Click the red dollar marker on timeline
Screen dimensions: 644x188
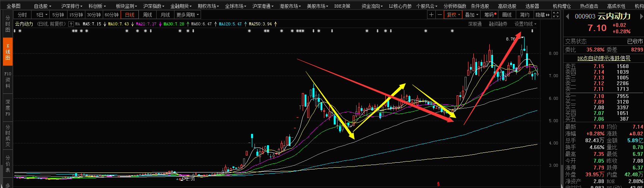pyautogui.click(x=438, y=184)
